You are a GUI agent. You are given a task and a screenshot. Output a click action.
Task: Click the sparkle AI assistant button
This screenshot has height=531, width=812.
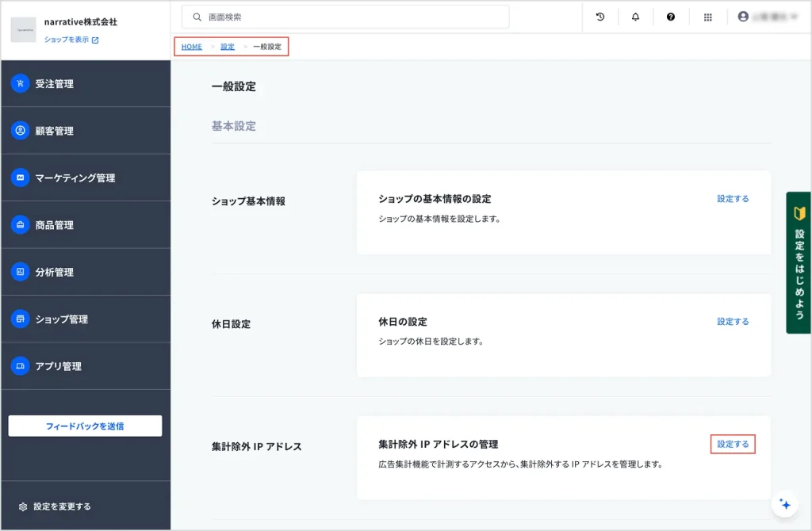785,504
